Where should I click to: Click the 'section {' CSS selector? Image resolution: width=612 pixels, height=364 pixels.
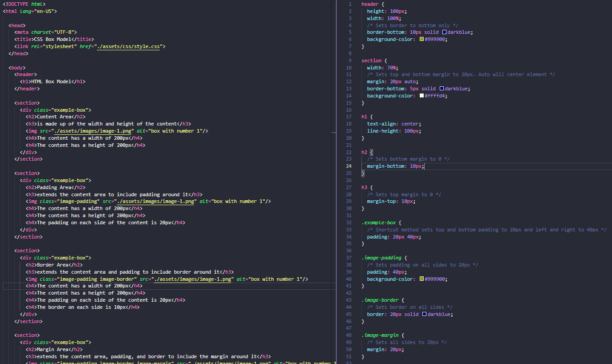click(374, 61)
